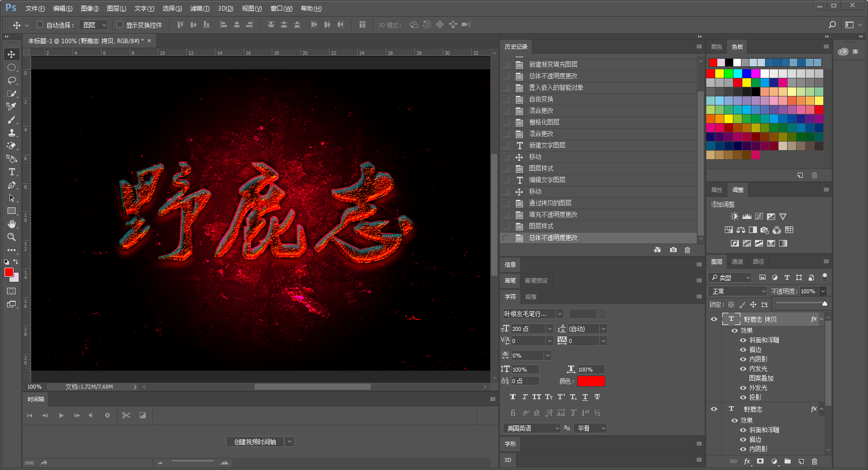
Task: Select the Zoom tool
Action: [12, 237]
